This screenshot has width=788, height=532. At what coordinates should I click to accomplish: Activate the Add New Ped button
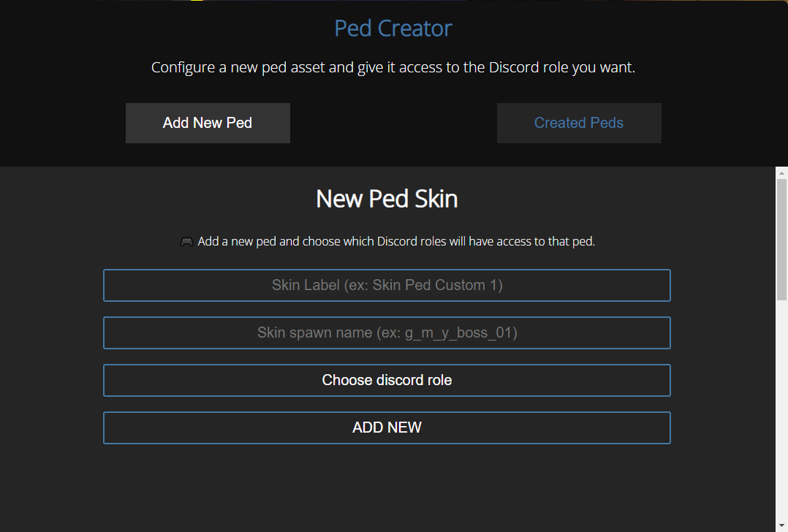pyautogui.click(x=208, y=123)
